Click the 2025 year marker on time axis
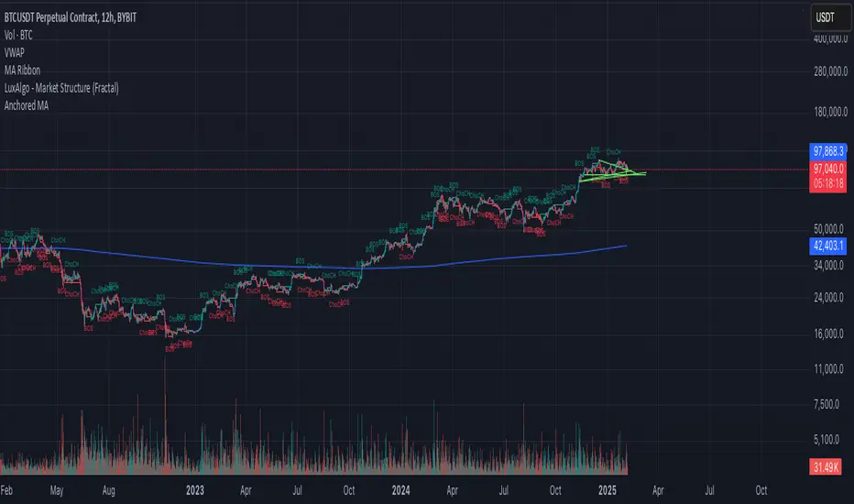The image size is (854, 504). (605, 489)
